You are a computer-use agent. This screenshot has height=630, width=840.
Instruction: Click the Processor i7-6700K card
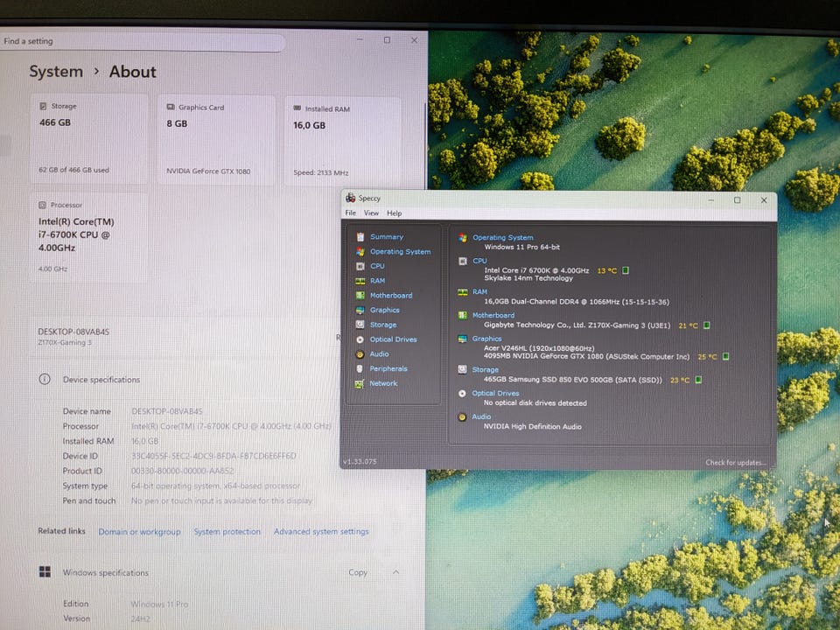click(x=88, y=237)
